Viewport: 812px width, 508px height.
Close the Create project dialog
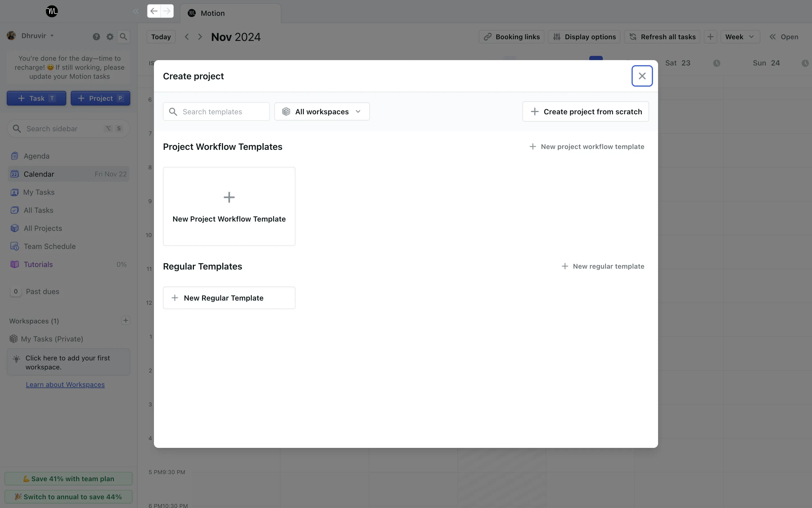click(x=642, y=76)
